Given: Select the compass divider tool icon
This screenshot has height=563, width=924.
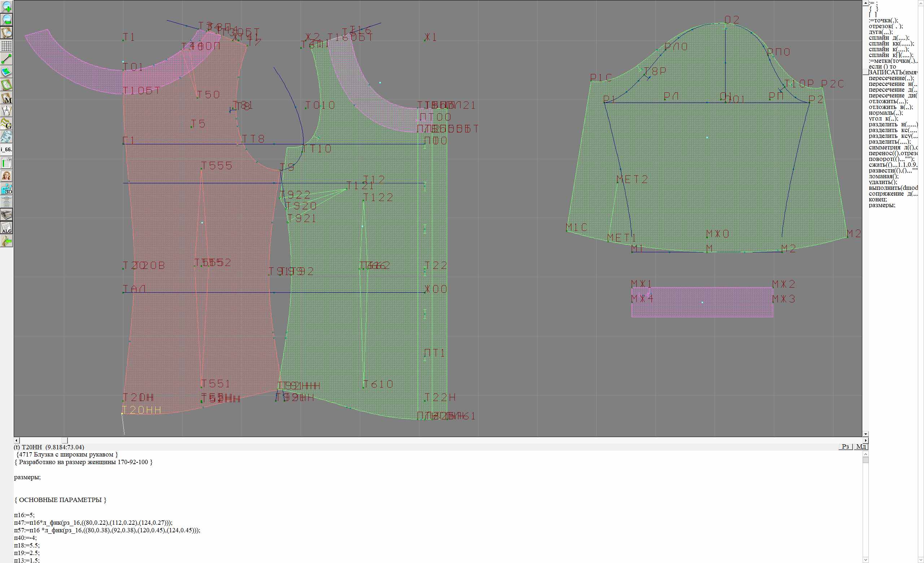Looking at the screenshot, I should pyautogui.click(x=7, y=111).
